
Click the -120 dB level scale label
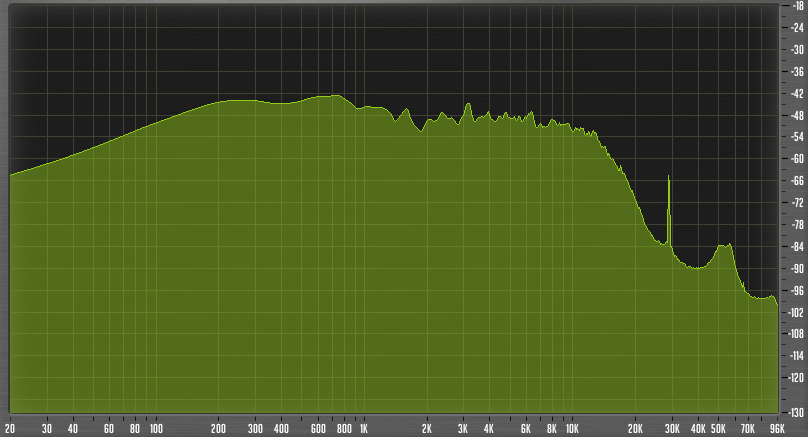click(796, 378)
